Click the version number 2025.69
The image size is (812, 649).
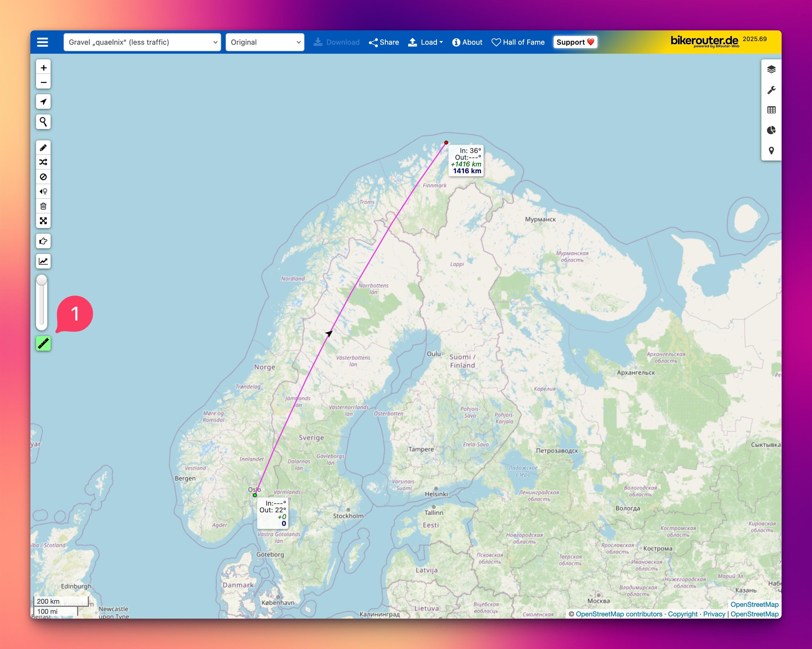[x=754, y=39]
